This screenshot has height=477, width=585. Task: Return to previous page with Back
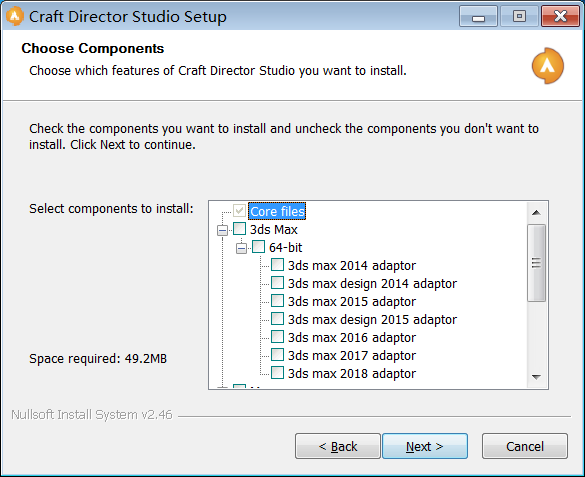[x=338, y=446]
